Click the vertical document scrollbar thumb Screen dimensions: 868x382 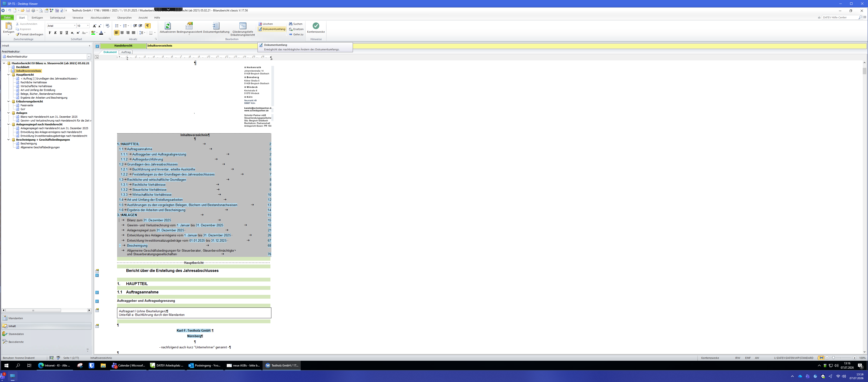(x=864, y=70)
